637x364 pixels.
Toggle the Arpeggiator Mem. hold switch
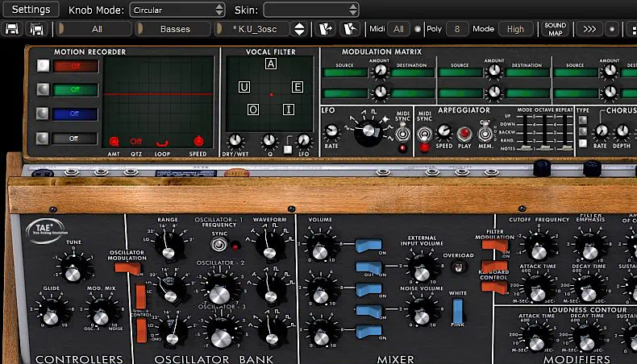pos(485,131)
